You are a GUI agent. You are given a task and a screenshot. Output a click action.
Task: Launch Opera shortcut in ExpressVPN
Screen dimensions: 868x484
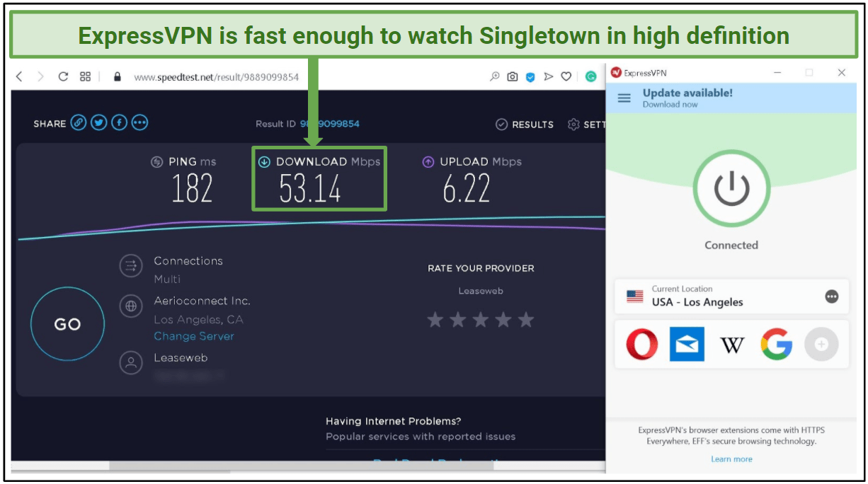tap(642, 345)
